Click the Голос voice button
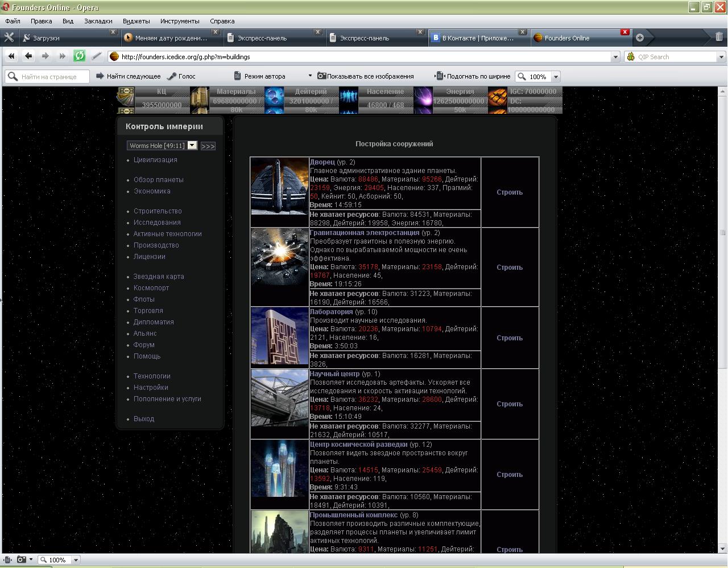Screen dimensions: 728x568 pyautogui.click(x=181, y=76)
